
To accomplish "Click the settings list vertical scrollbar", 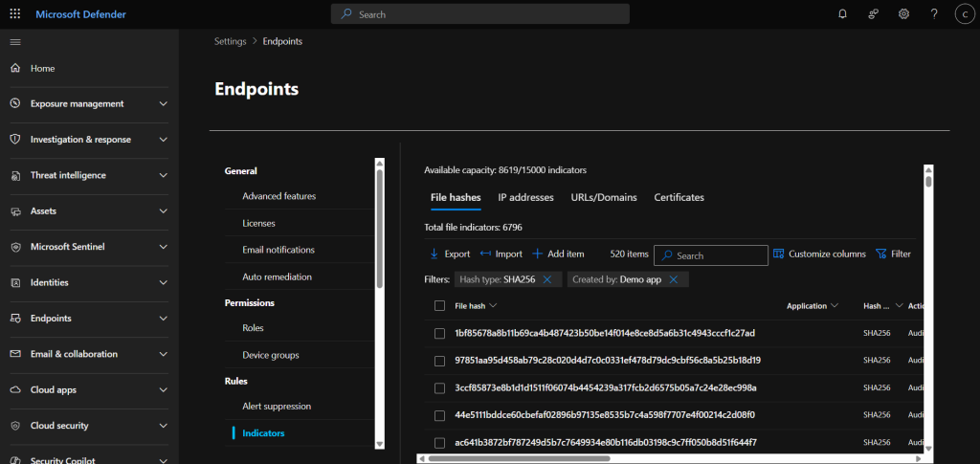I will (379, 228).
